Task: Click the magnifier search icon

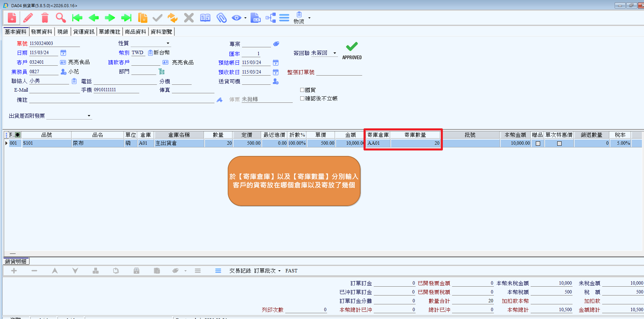Action: [x=61, y=18]
